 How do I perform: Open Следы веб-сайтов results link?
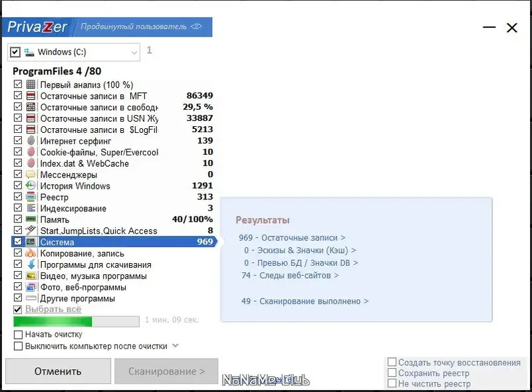click(x=287, y=274)
